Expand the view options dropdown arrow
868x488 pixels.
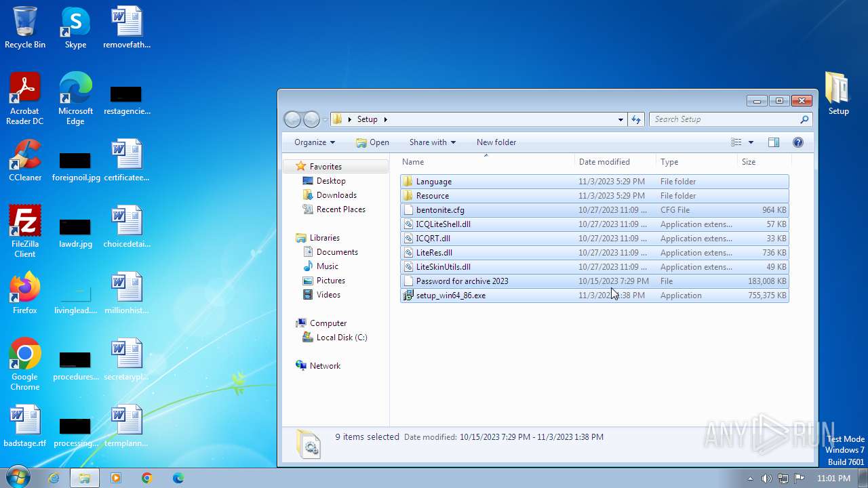click(x=751, y=142)
